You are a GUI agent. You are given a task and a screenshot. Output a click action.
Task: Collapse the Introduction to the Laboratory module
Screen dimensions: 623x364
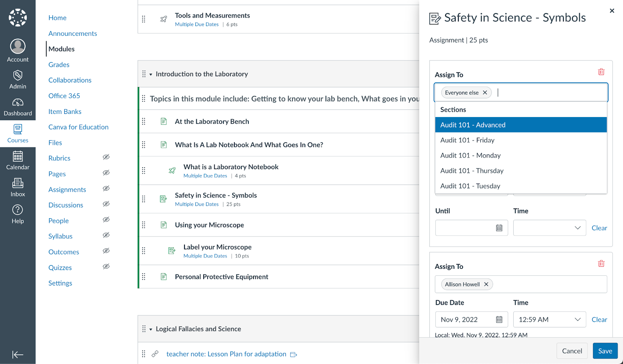[151, 74]
